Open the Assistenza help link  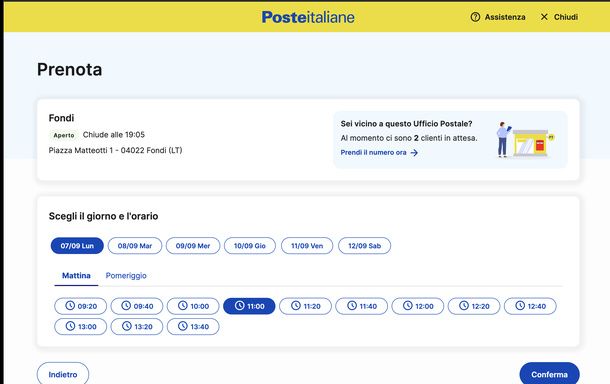505,17
